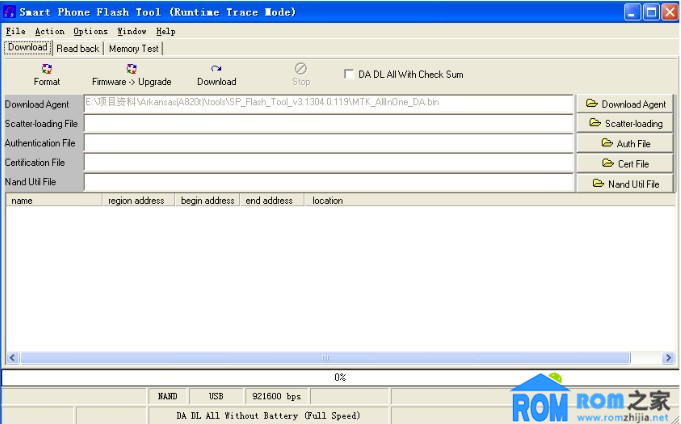Viewport: 681px width, 424px height.
Task: Enable DA DL All With Check Sum
Action: tap(349, 74)
